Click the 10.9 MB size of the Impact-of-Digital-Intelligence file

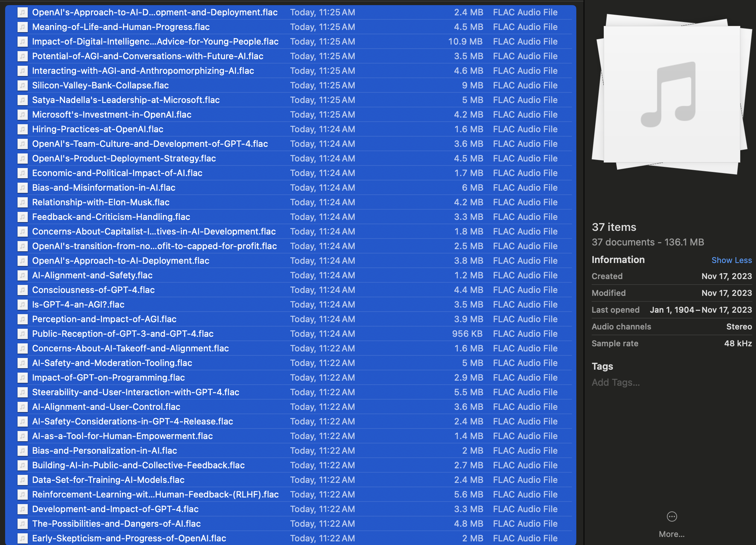click(x=465, y=42)
